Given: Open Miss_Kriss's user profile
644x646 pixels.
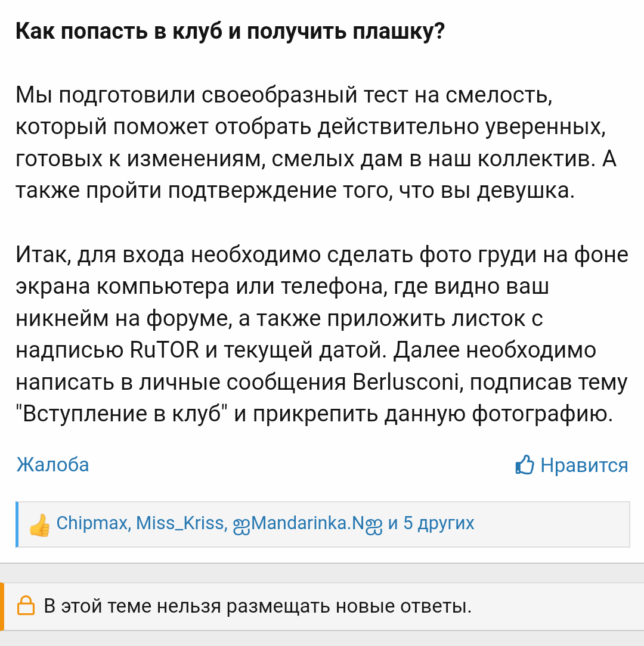Looking at the screenshot, I should click(180, 523).
